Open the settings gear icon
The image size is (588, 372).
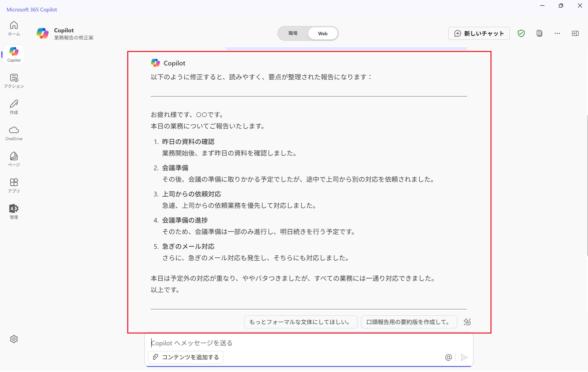[x=14, y=339]
